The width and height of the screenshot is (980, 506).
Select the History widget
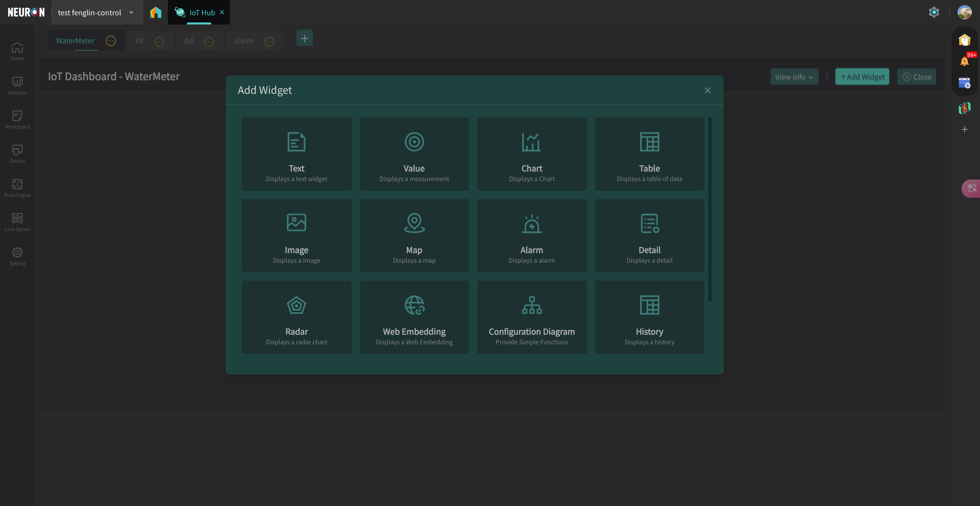click(649, 317)
